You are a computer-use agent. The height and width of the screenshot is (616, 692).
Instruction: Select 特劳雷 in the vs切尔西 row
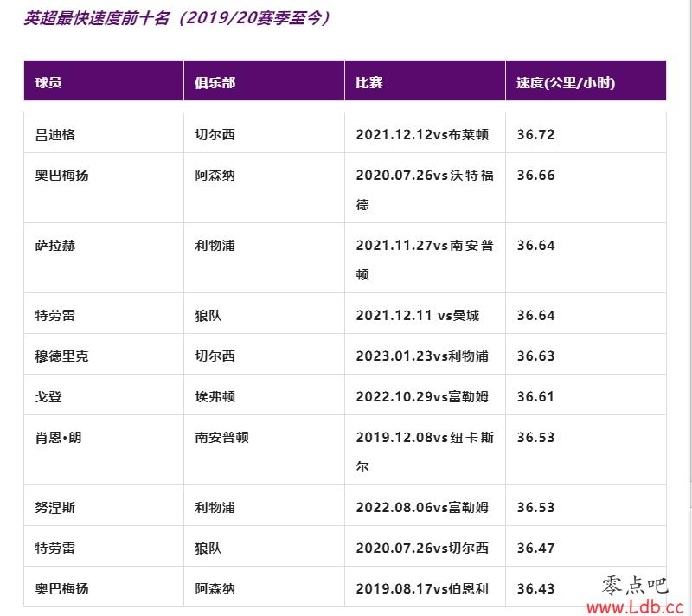click(x=55, y=548)
